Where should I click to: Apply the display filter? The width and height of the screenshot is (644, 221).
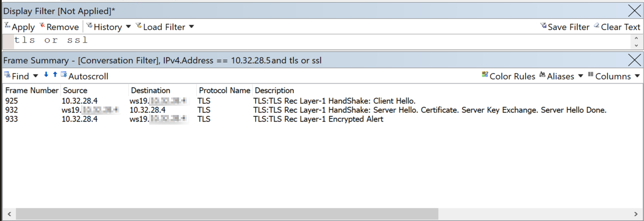click(20, 27)
